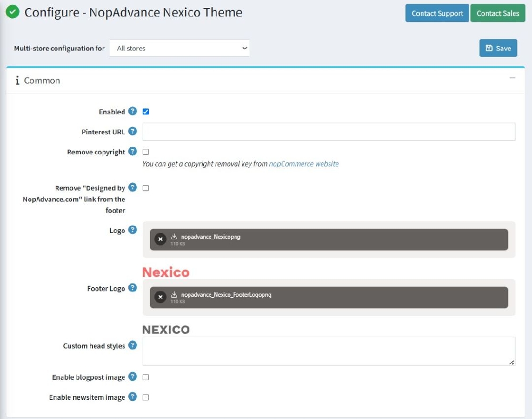Screen dimensions: 532x419
Task: Save the theme configuration
Action: point(498,48)
